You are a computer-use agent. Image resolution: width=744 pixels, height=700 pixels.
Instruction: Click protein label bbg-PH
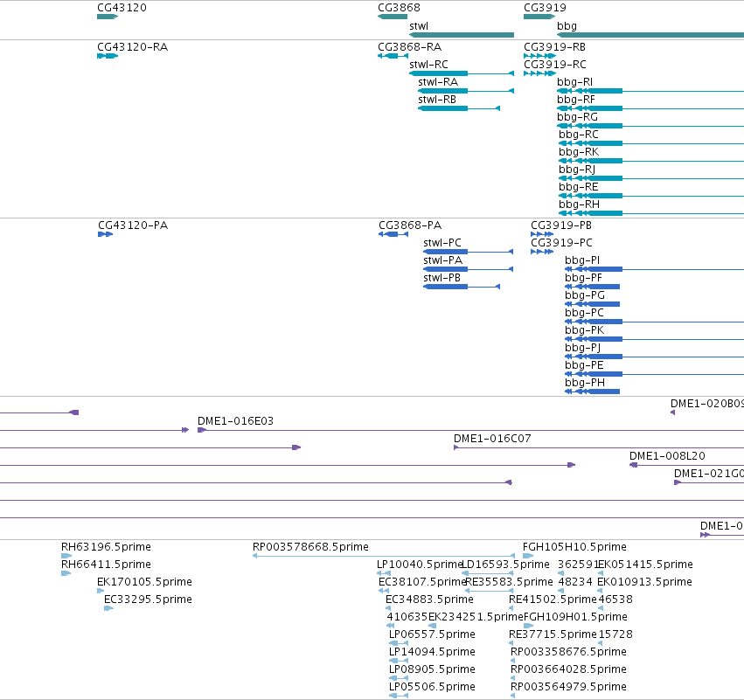[585, 383]
